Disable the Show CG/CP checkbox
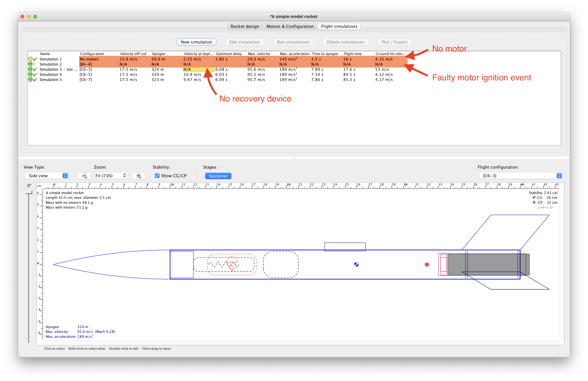588x381 pixels. pyautogui.click(x=157, y=175)
